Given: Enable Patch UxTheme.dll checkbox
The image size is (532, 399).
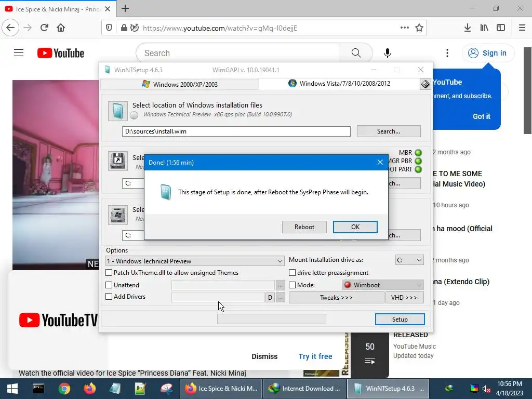Looking at the screenshot, I should [109, 272].
